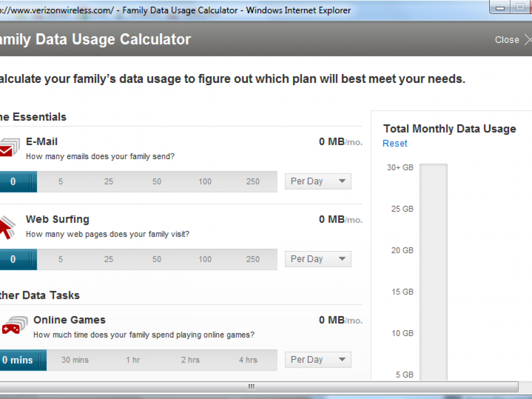Open the Web Surfing Per Day dropdown
Image resolution: width=532 pixels, height=399 pixels.
[x=318, y=259]
